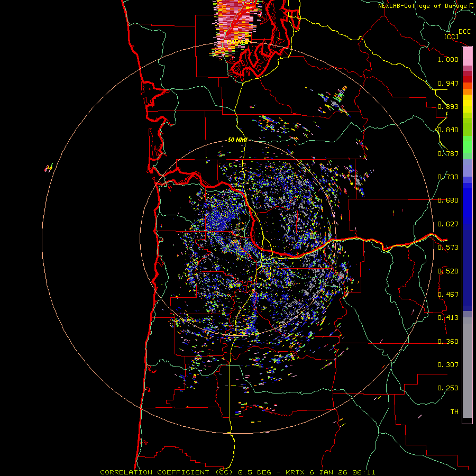Pick the bright green color bar segment
The width and height of the screenshot is (476, 476).
pyautogui.click(x=467, y=144)
